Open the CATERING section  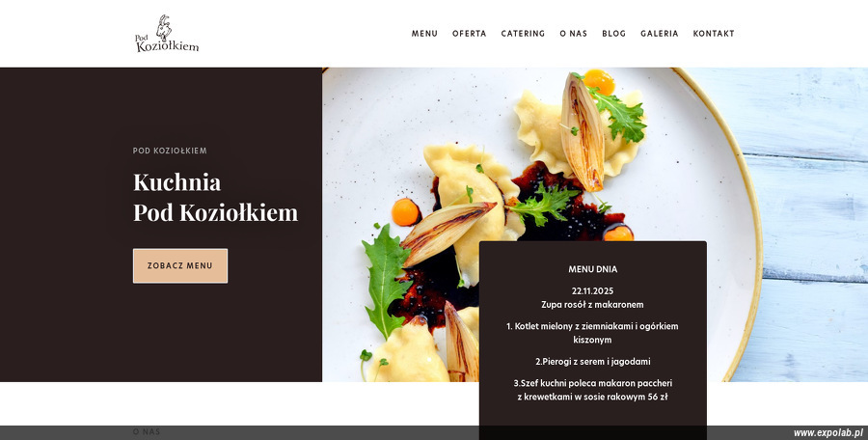tap(523, 34)
